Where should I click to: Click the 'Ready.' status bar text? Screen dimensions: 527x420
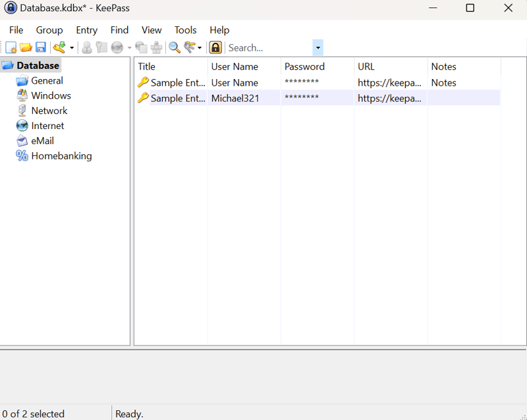[129, 414]
